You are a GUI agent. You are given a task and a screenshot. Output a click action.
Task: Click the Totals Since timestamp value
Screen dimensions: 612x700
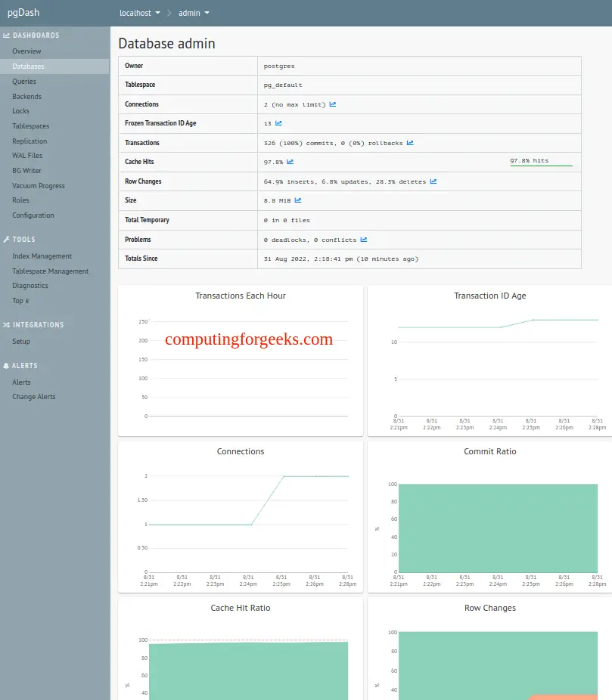[341, 259]
